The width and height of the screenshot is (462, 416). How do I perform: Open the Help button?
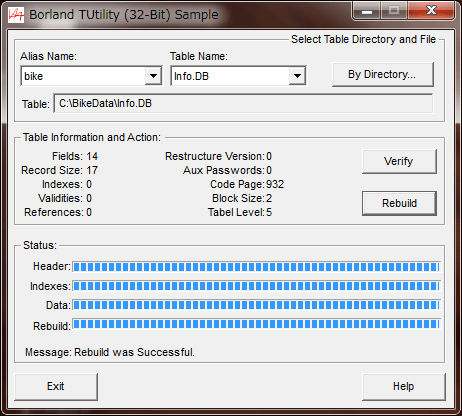click(x=403, y=386)
